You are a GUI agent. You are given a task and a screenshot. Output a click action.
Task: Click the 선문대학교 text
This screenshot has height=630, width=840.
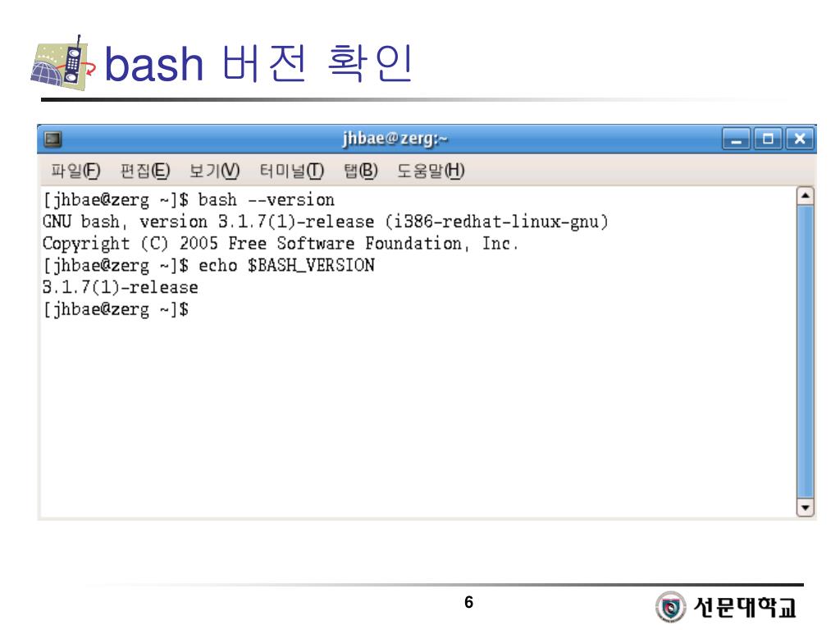pyautogui.click(x=745, y=607)
